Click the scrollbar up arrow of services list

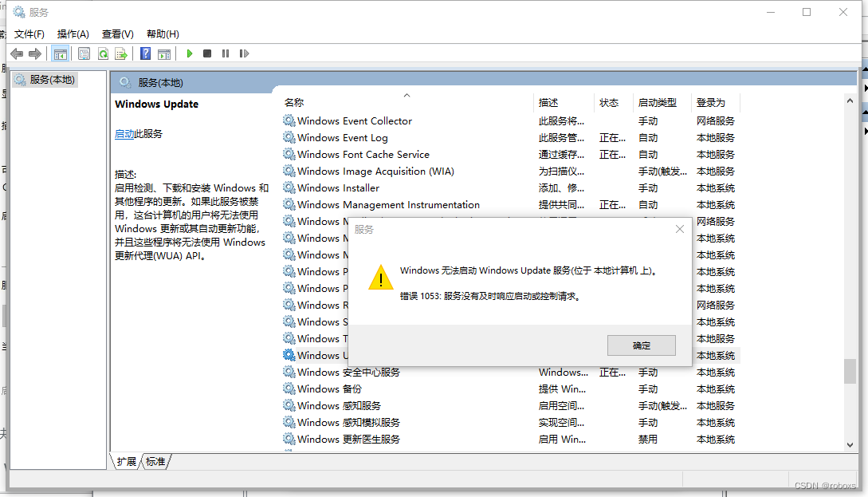pos(850,101)
